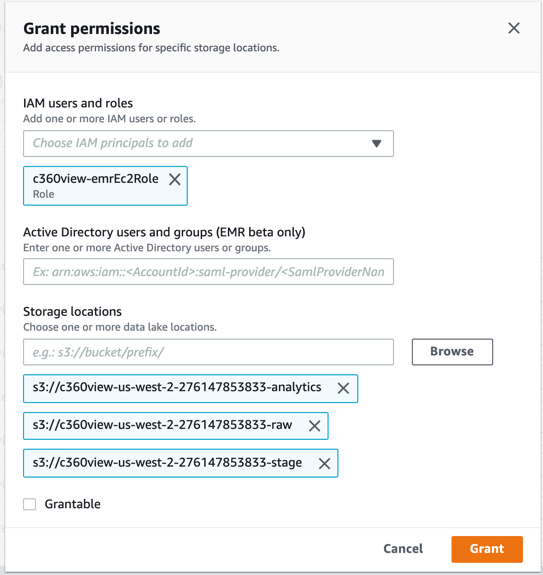This screenshot has height=575, width=543.
Task: Cancel the grant permissions dialog
Action: pyautogui.click(x=403, y=549)
